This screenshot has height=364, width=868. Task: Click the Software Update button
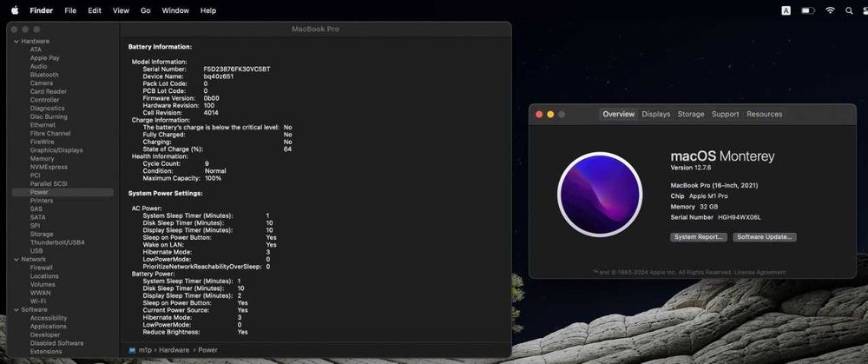pyautogui.click(x=765, y=237)
